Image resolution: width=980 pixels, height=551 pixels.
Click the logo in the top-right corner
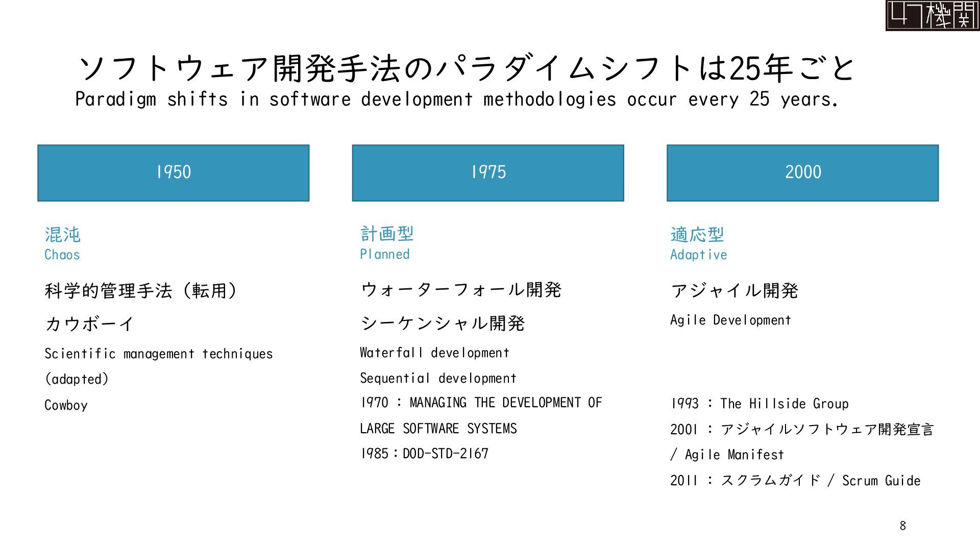coord(933,15)
